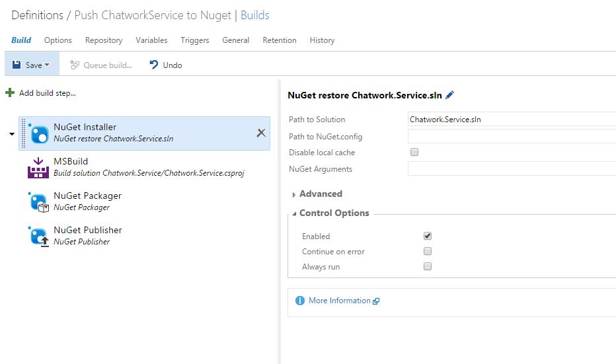Switch to the Build tab

21,40
